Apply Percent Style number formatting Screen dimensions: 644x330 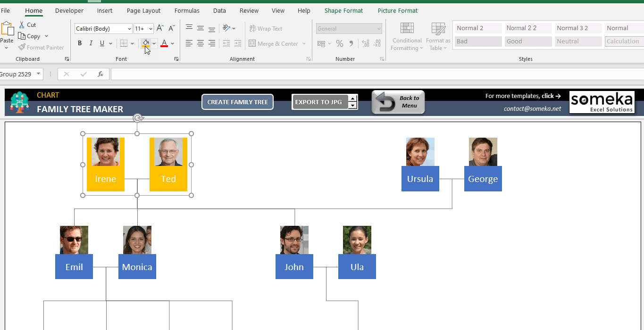pos(339,43)
